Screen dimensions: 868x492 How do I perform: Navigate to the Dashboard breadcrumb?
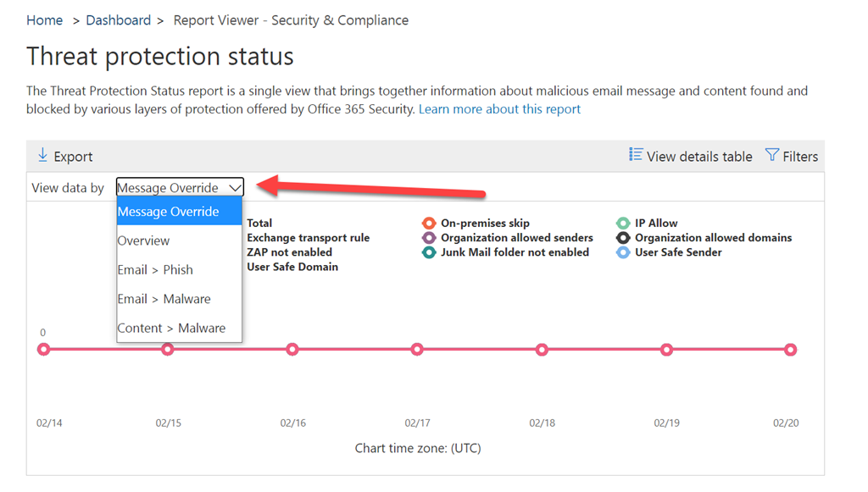(118, 20)
